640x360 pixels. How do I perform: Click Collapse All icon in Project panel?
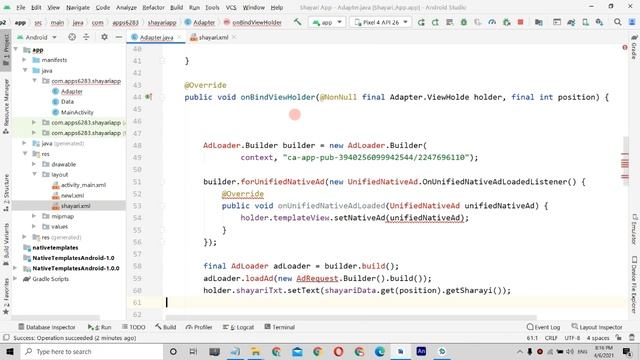tap(86, 37)
